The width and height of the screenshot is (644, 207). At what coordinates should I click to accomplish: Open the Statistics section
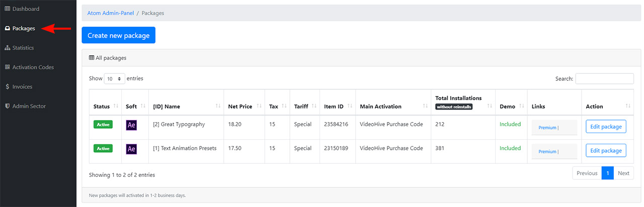point(20,48)
